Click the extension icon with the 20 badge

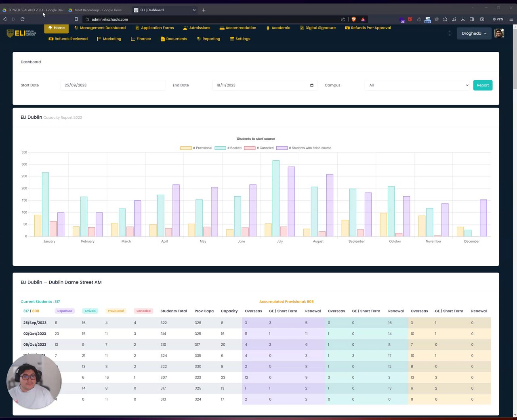(x=402, y=19)
